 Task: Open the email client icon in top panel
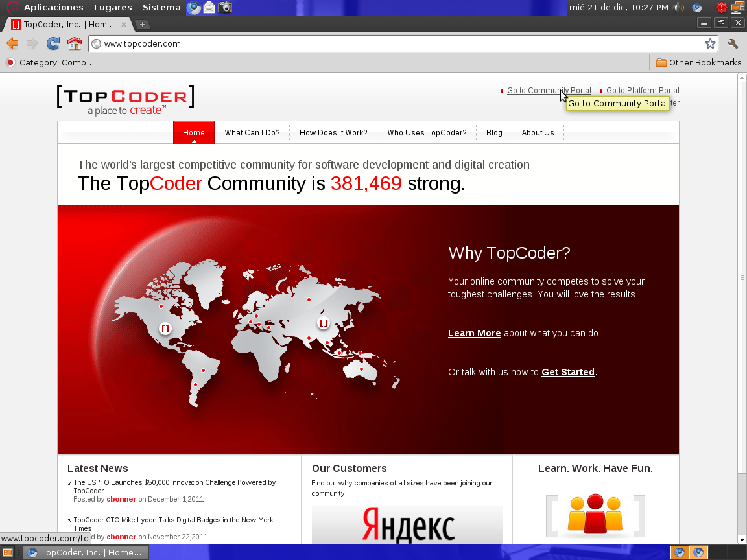tap(209, 8)
